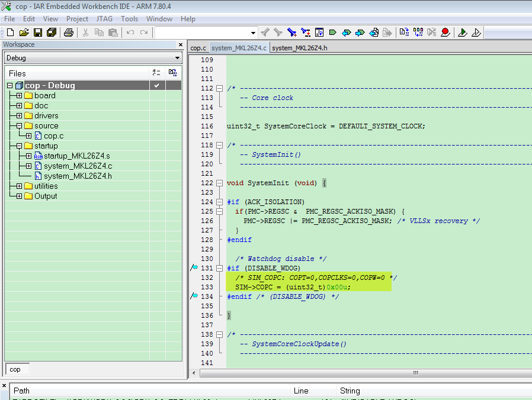Open the quick search text field
This screenshot has height=400, width=532.
203,33
